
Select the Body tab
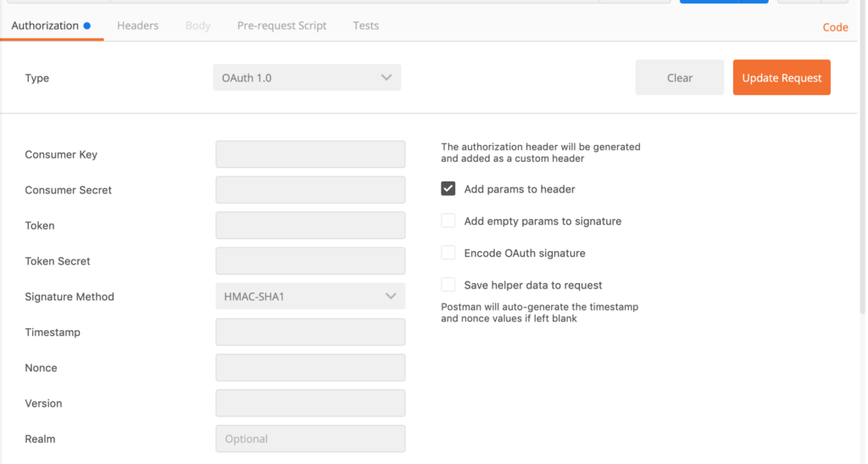point(198,25)
